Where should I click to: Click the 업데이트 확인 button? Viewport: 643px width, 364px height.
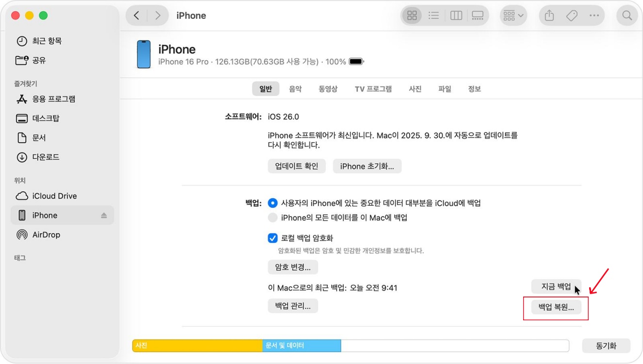click(x=297, y=166)
